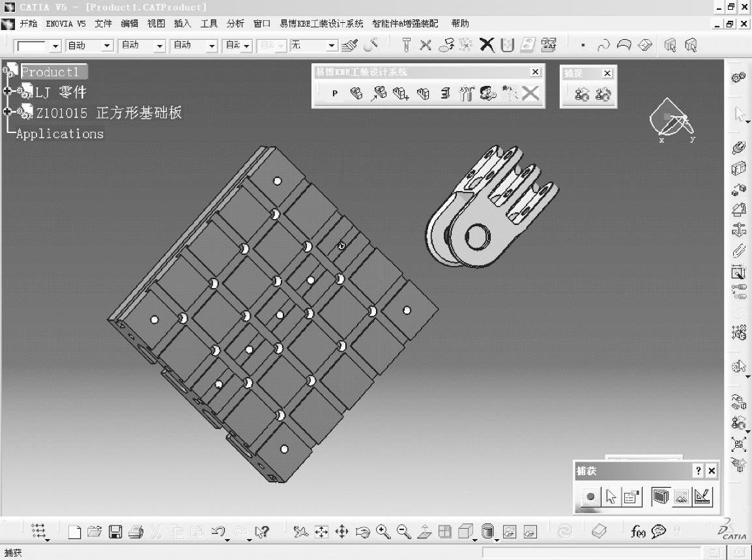Image resolution: width=752 pixels, height=560 pixels.
Task: Expand the Z101015 正方形基础板 tree node
Action: (7, 111)
